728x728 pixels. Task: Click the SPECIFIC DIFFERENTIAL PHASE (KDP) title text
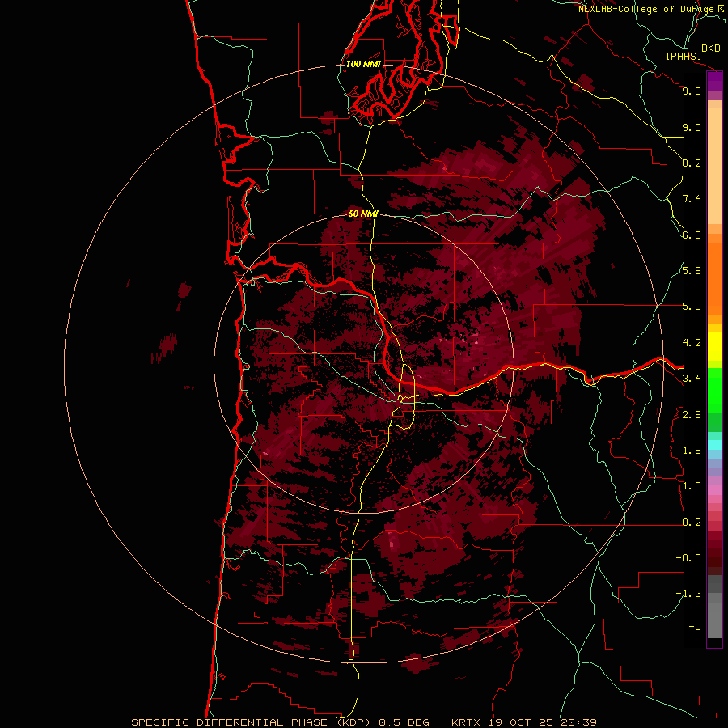click(251, 722)
